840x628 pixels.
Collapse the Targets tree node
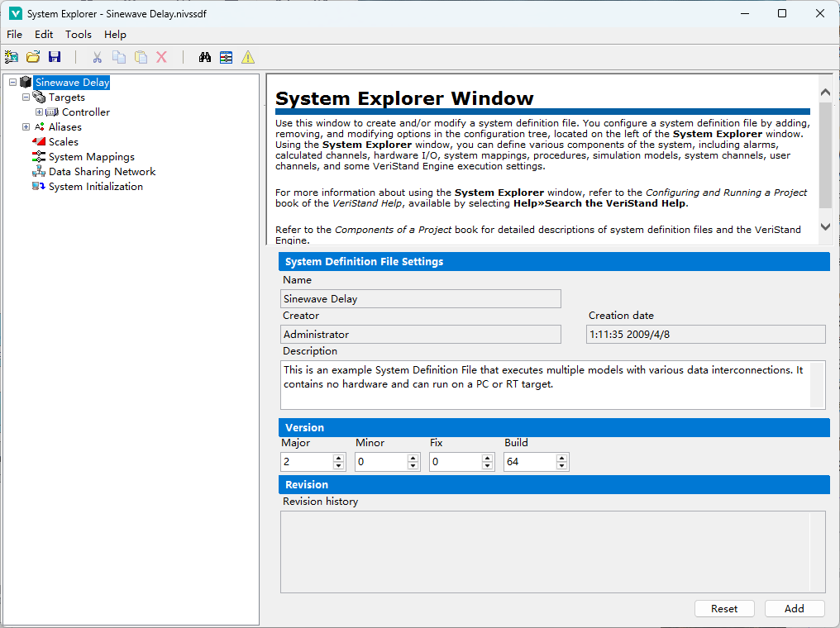coord(26,98)
